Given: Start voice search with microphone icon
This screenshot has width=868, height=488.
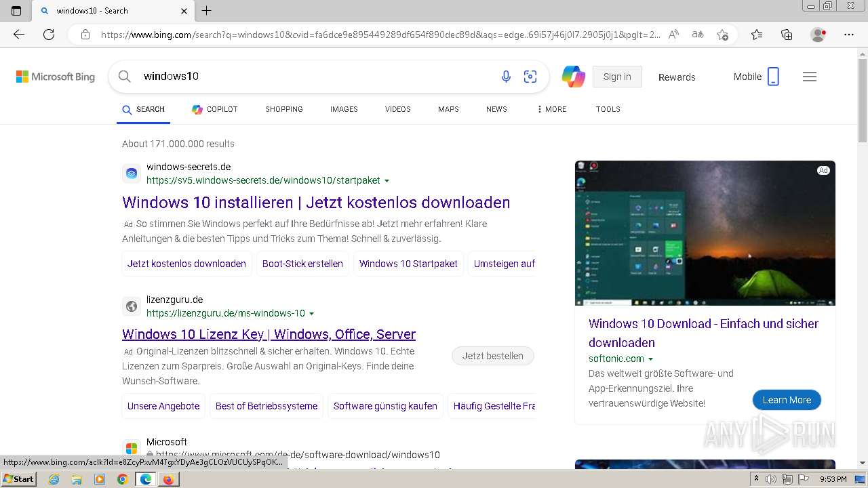Looking at the screenshot, I should point(506,77).
